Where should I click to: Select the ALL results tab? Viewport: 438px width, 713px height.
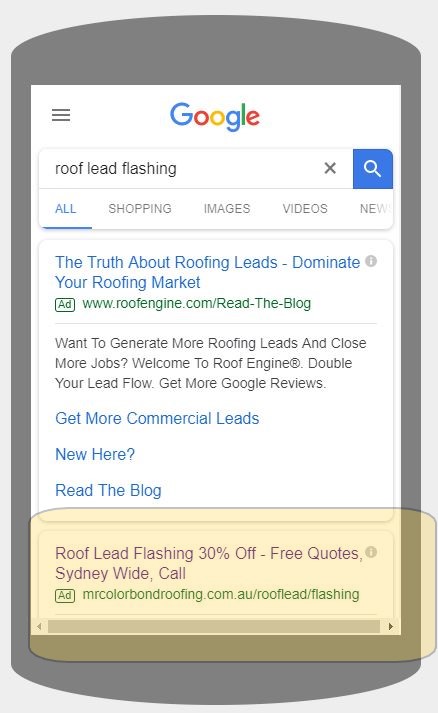[65, 209]
